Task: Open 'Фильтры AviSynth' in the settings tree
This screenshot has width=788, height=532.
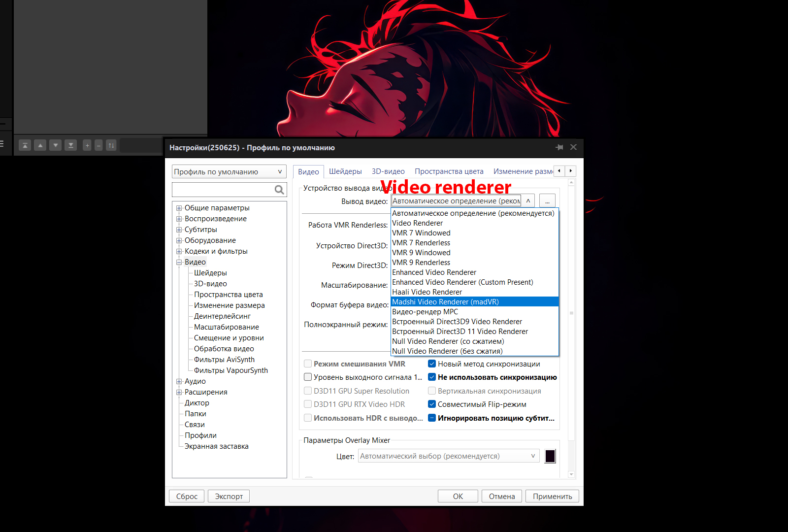Action: pos(224,360)
